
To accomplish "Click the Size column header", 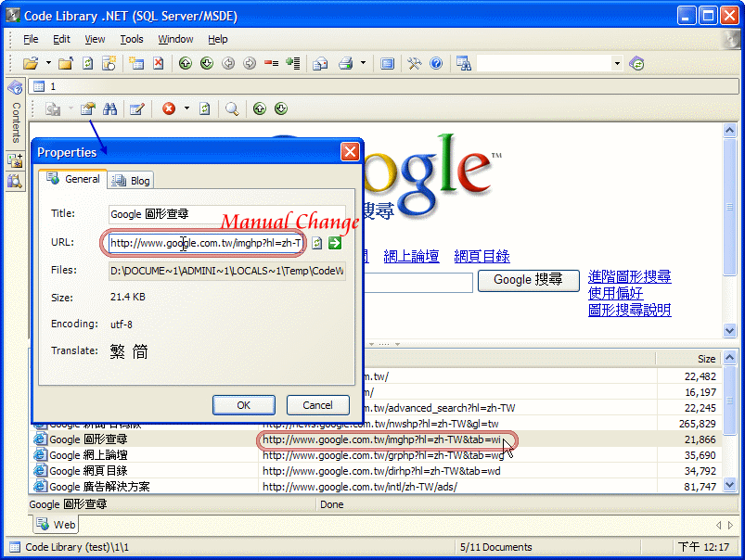I will [x=689, y=359].
